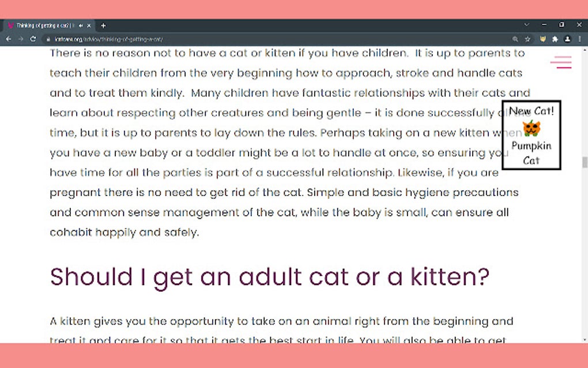
Task: Open the Extensions puzzle piece menu
Action: point(555,39)
